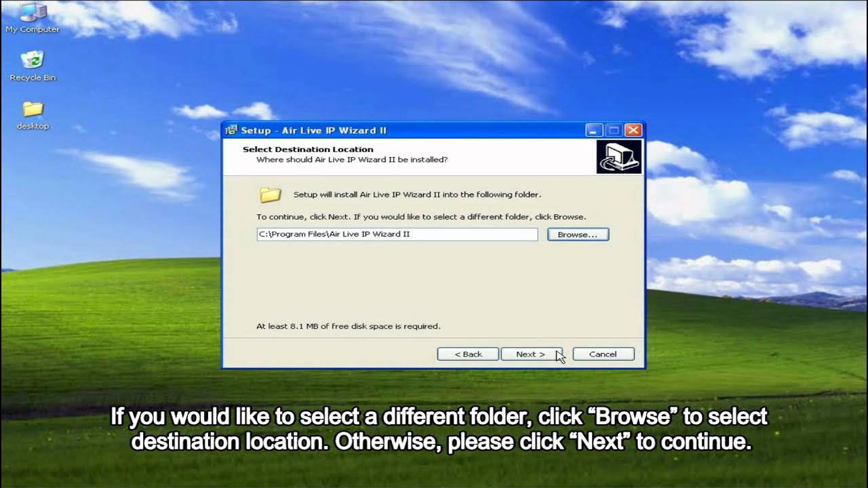Click the Recycle Bin label text
The height and width of the screenshot is (488, 868).
(33, 78)
